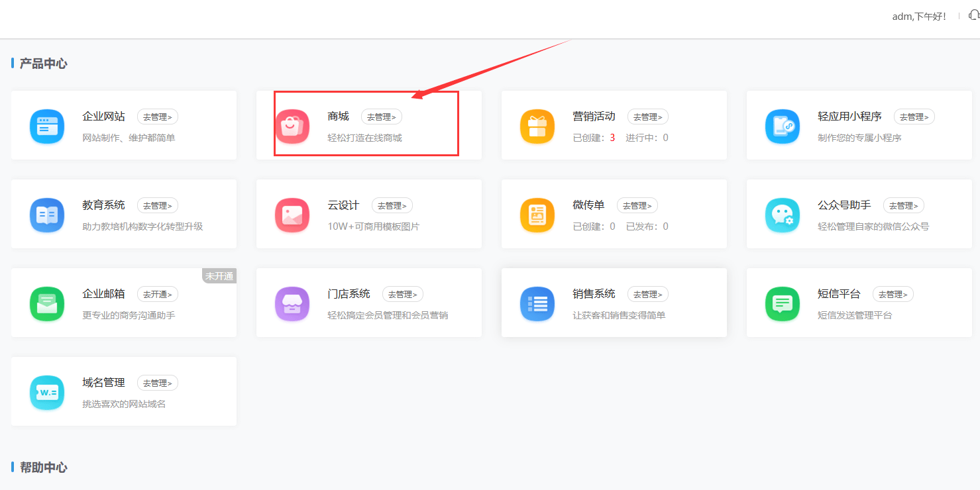This screenshot has height=490, width=980.
Task: Click the description 短信发送管理平台
Action: (855, 315)
